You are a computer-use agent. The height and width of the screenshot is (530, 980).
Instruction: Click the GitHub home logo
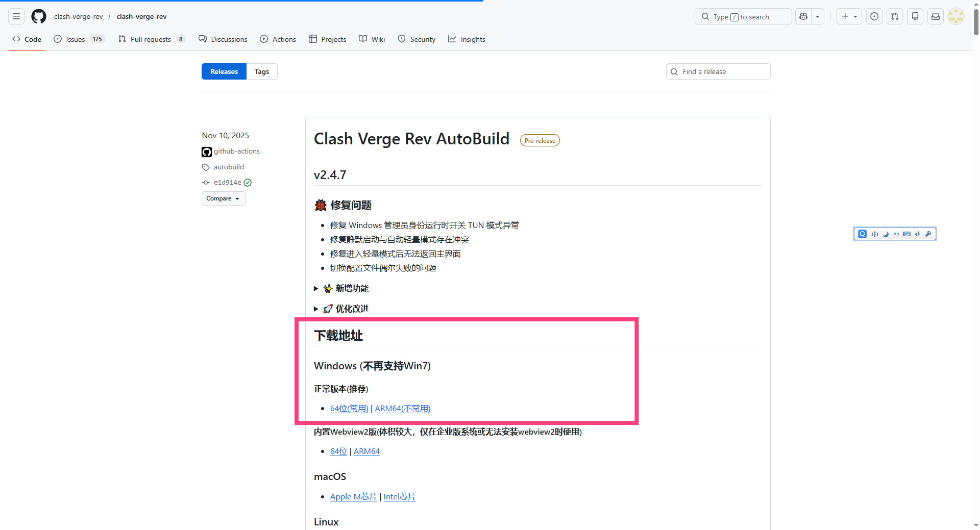38,16
